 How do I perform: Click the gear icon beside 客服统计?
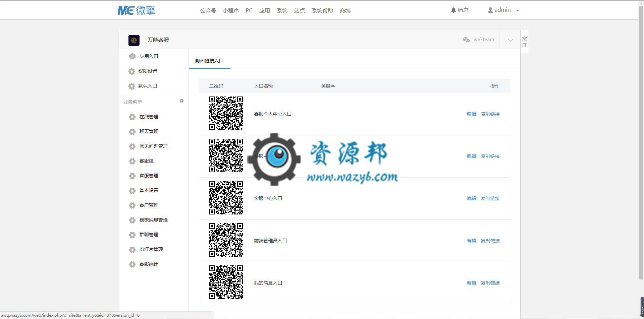point(132,264)
